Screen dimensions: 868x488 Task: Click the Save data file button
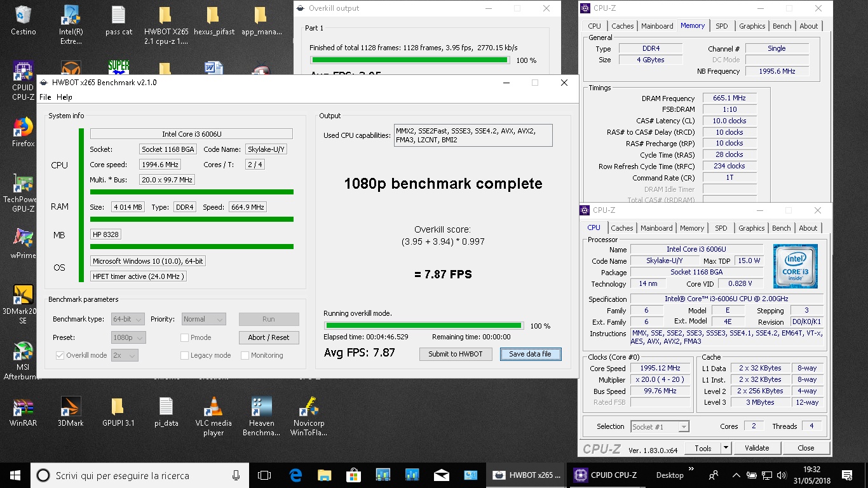point(531,354)
